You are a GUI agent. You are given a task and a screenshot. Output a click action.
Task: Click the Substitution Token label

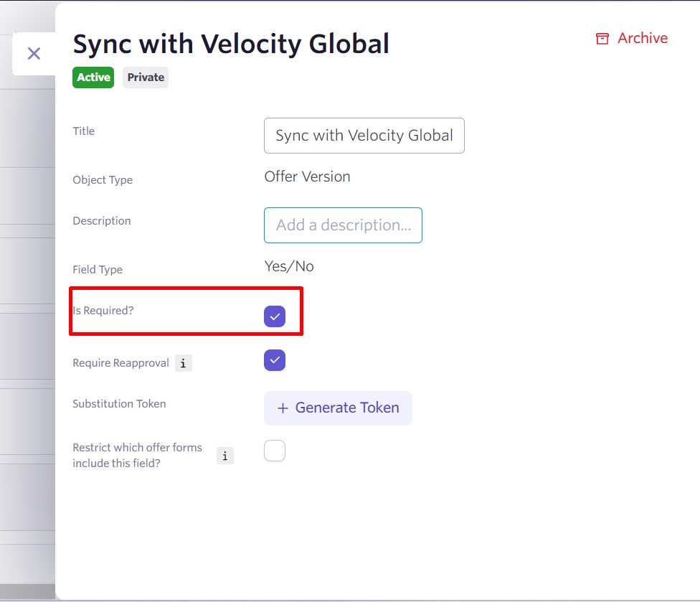pos(119,404)
